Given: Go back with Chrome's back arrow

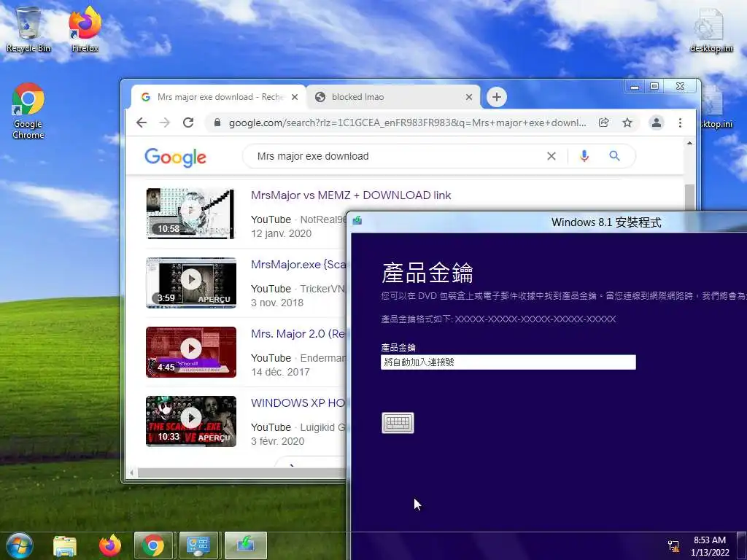Looking at the screenshot, I should 142,122.
